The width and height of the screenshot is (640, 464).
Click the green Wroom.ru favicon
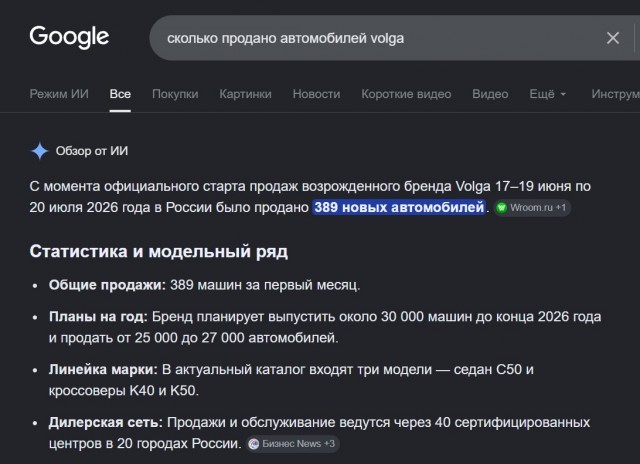pos(502,208)
